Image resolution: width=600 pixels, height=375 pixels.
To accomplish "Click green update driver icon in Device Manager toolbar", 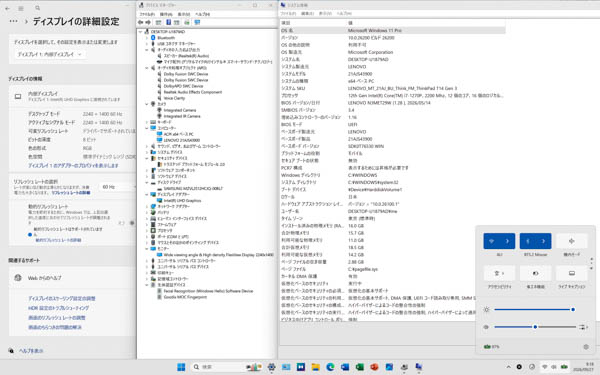I will (187, 23).
